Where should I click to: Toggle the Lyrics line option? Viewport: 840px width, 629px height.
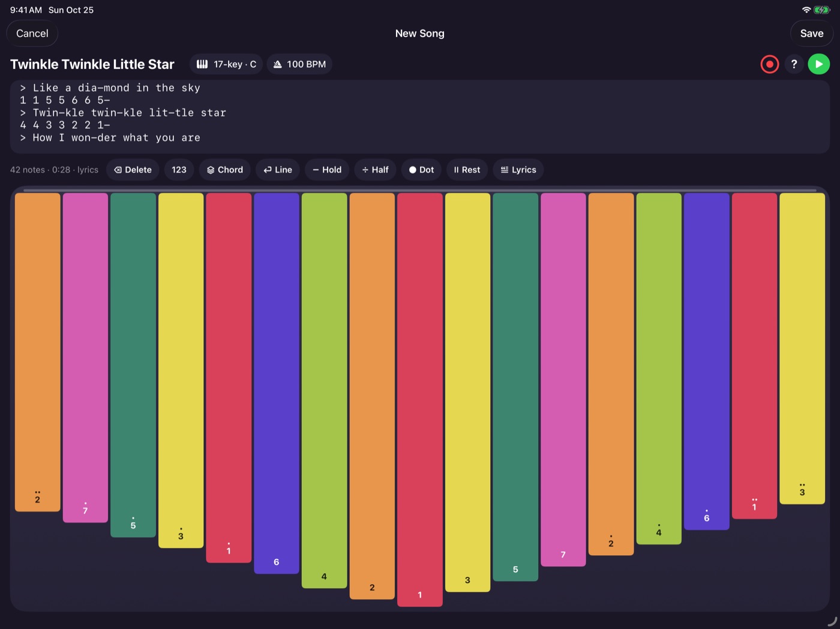[x=518, y=170]
